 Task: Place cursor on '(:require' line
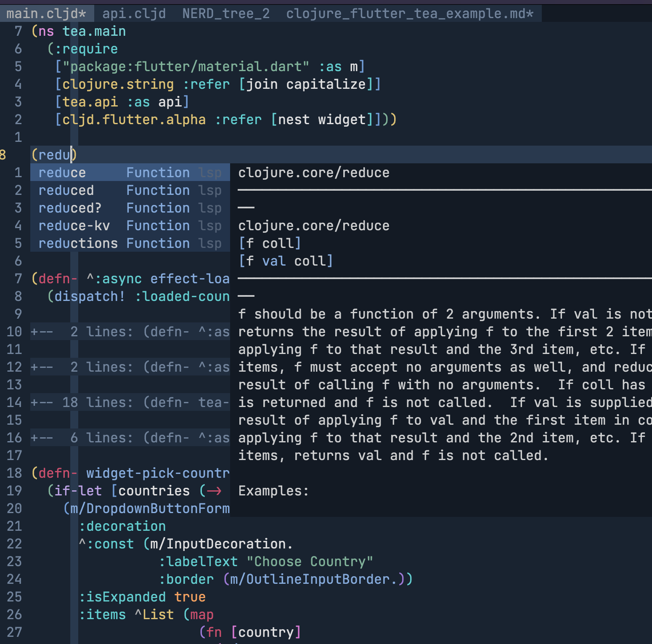[82, 49]
